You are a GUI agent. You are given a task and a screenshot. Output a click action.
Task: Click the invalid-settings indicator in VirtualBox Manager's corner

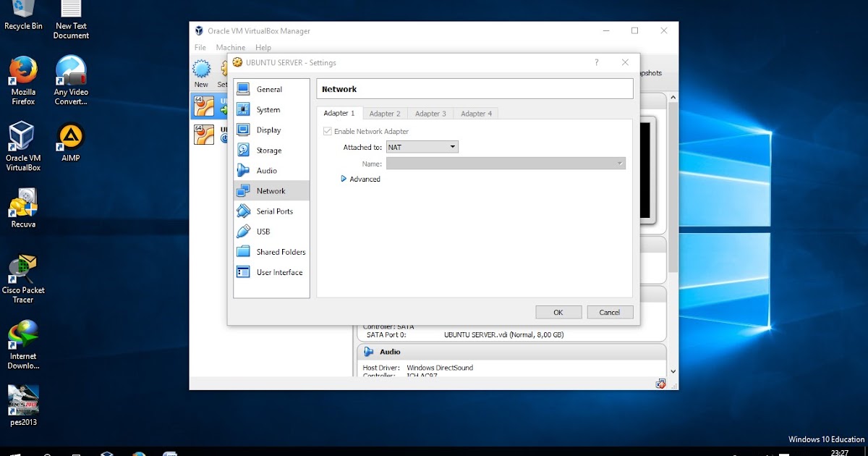660,384
